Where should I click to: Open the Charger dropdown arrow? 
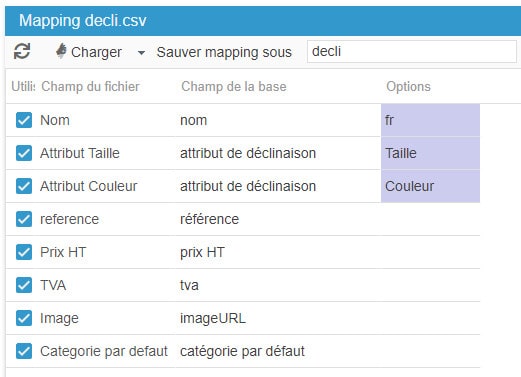(x=141, y=53)
